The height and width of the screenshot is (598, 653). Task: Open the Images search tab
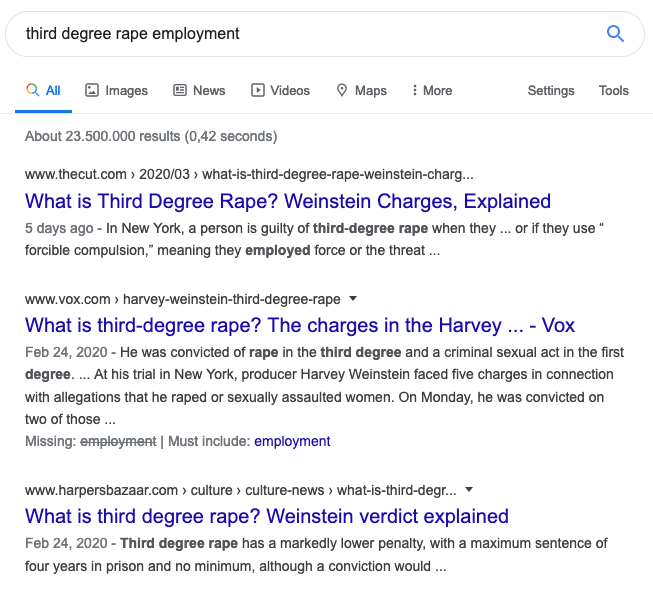tap(116, 90)
